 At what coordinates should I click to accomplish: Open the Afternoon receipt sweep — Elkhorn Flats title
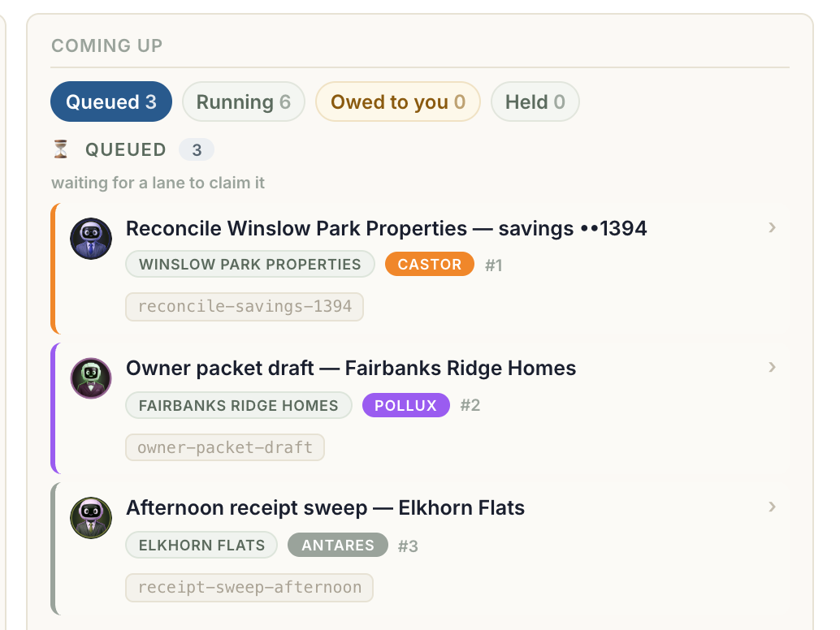point(325,507)
